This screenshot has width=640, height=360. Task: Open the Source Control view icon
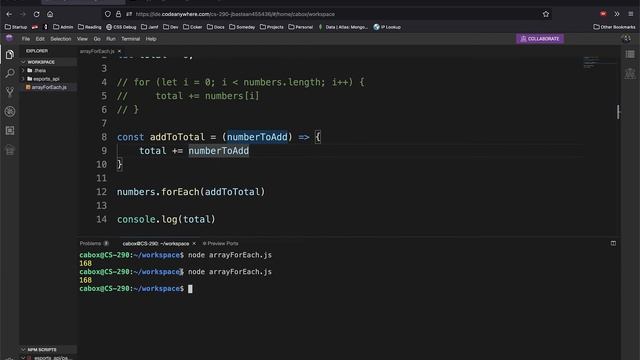10,92
